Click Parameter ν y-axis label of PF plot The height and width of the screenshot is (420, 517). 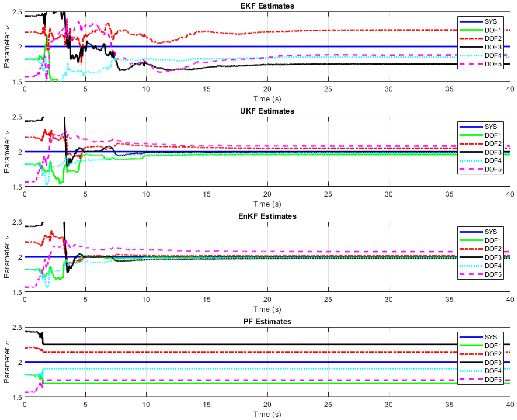pos(7,362)
